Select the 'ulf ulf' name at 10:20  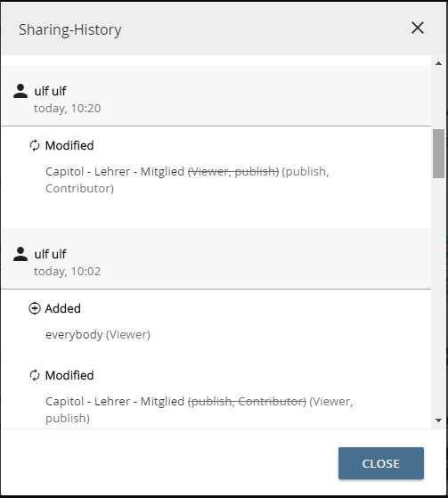click(x=50, y=91)
